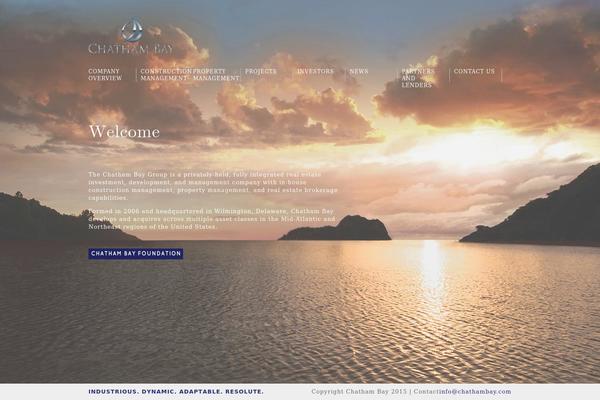Go to the News page
600x400 pixels.
[359, 71]
